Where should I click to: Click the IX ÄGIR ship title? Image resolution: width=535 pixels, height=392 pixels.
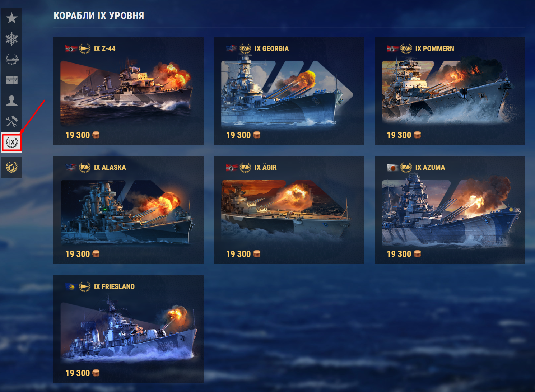click(266, 167)
